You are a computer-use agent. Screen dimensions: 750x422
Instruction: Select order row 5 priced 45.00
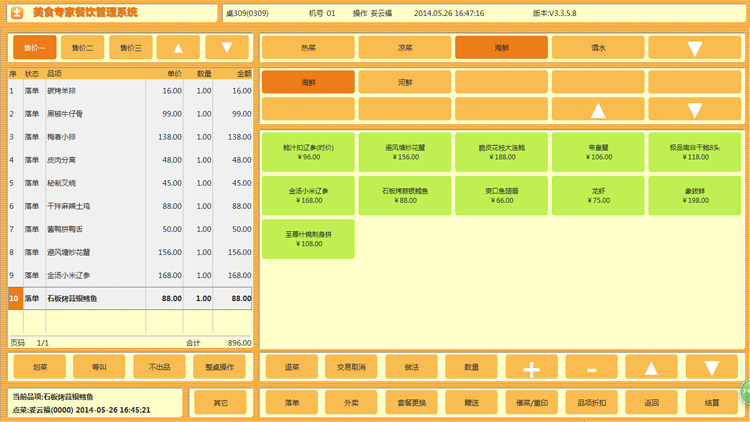tap(130, 183)
